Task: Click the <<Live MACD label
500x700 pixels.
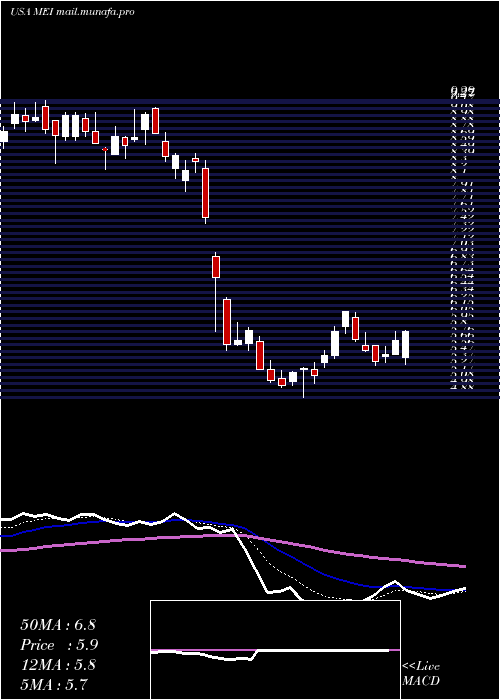Action: pos(421,674)
